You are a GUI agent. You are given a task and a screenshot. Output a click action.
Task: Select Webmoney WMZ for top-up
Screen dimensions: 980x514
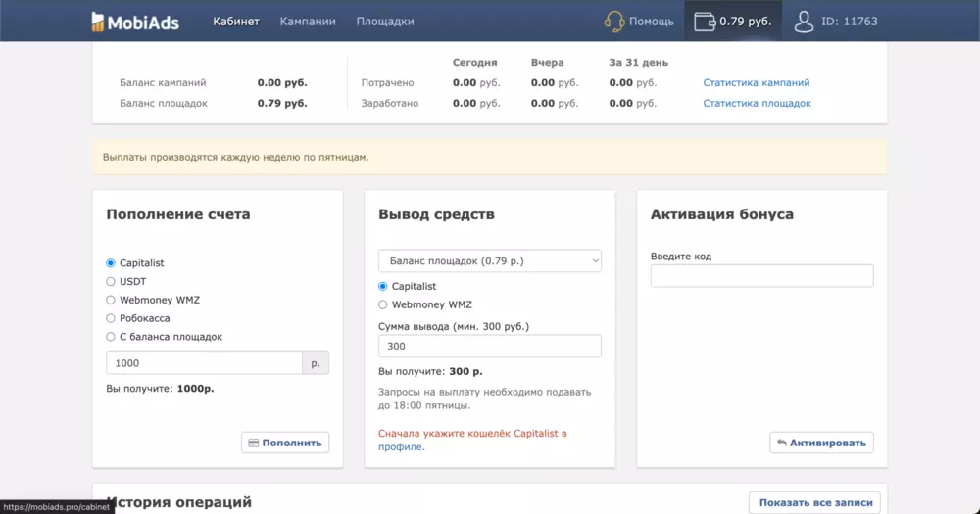[x=111, y=300]
